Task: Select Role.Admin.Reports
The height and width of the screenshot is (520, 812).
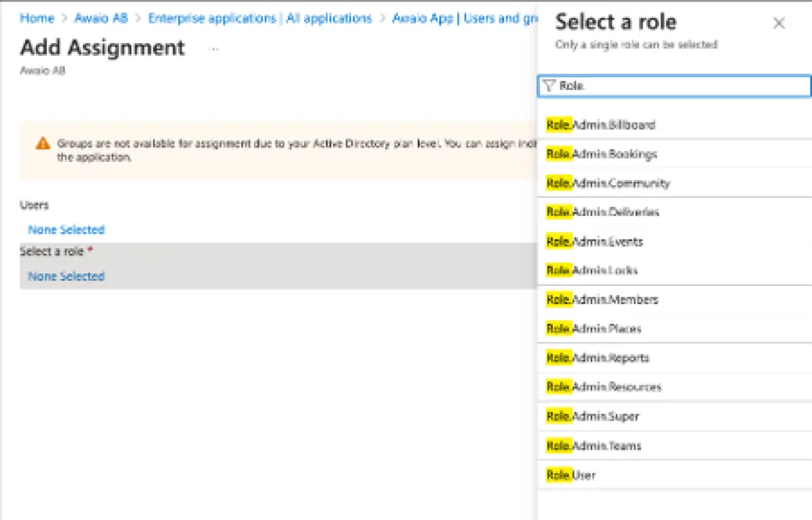Action: (x=675, y=357)
